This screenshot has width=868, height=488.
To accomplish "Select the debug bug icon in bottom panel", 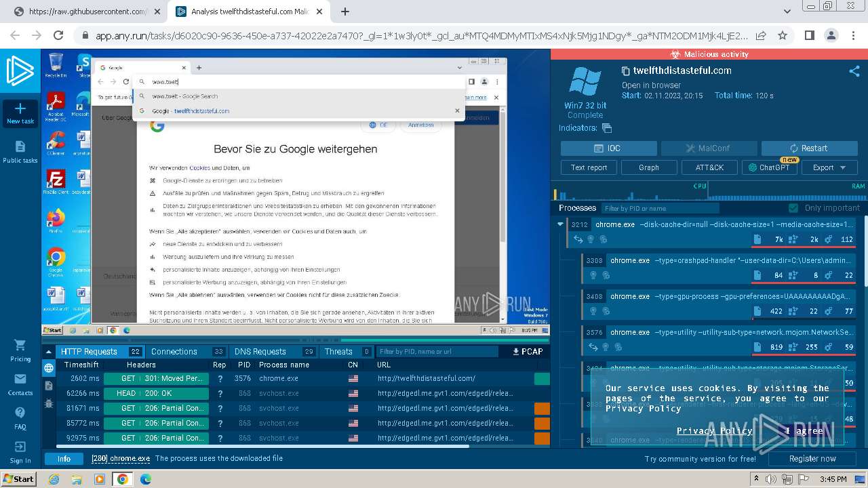I will (x=49, y=403).
